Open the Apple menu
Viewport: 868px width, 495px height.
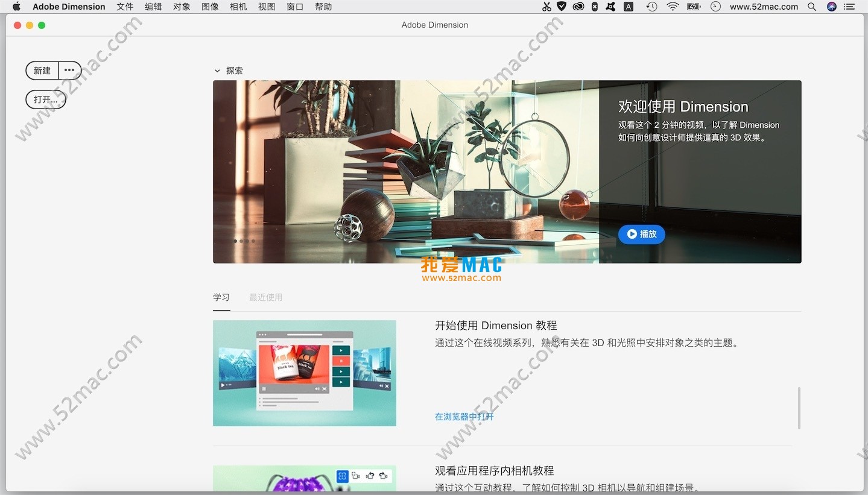tap(16, 7)
